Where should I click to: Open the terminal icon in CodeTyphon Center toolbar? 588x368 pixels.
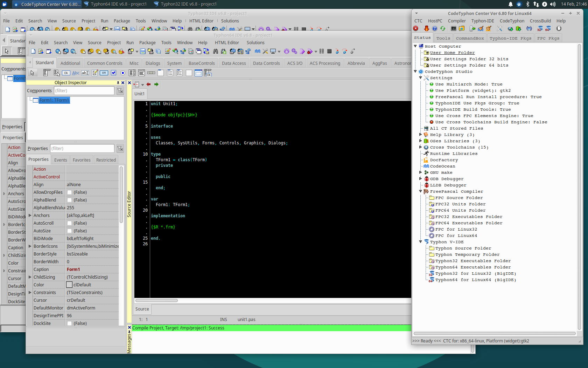tap(454, 29)
